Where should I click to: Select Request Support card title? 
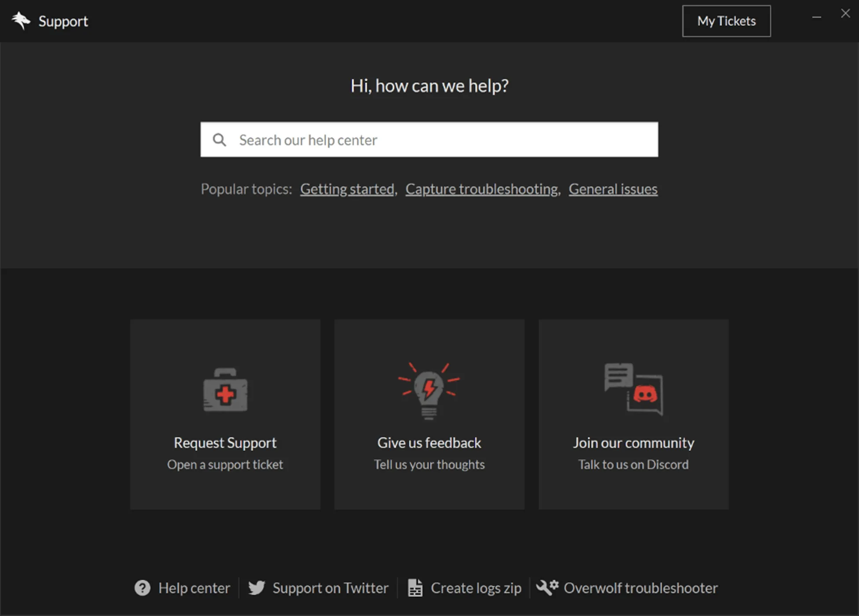pos(225,443)
